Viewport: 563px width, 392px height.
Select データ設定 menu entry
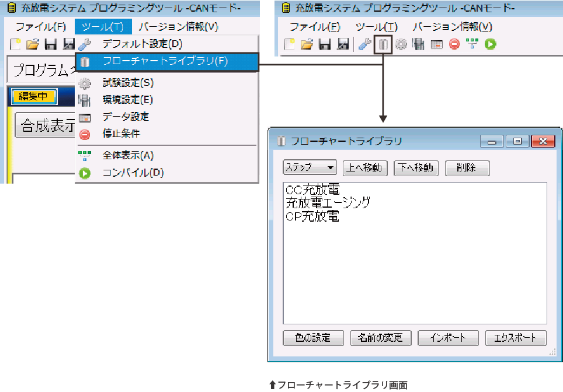(x=167, y=117)
